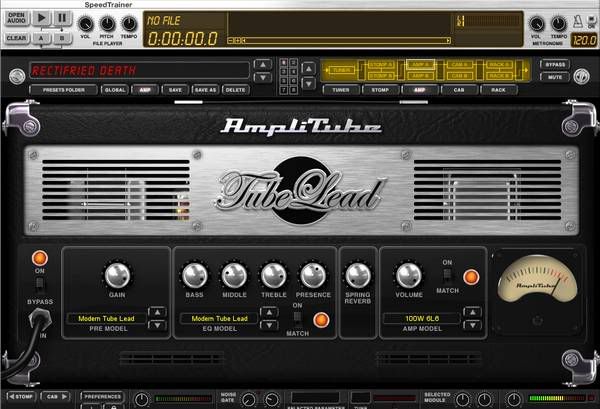The height and width of the screenshot is (409, 600).
Task: Click the metronome icon
Action: click(578, 21)
